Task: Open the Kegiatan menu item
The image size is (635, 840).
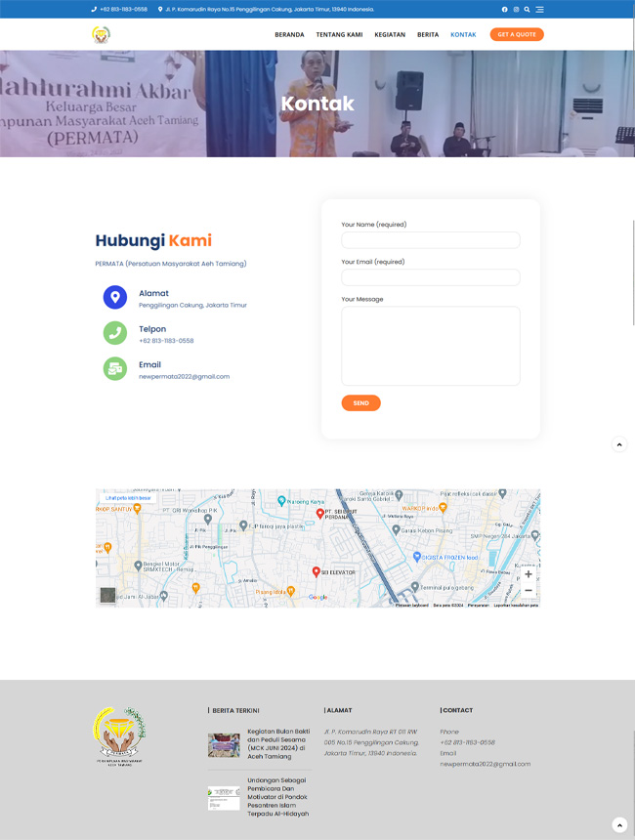Action: click(390, 35)
